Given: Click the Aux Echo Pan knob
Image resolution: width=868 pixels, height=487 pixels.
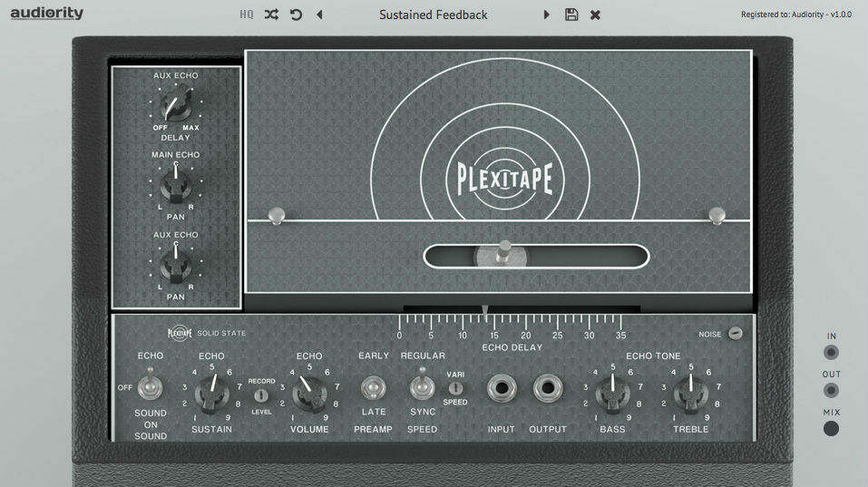Looking at the screenshot, I should (x=175, y=265).
